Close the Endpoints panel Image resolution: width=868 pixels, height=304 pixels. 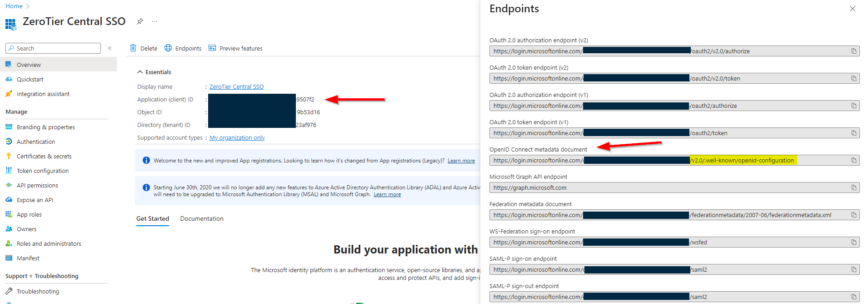(x=853, y=9)
